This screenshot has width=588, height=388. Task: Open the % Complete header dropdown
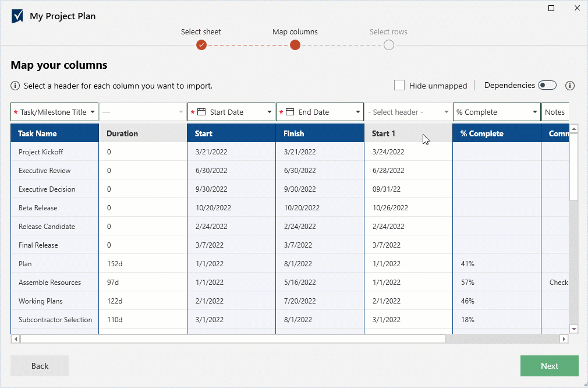497,112
